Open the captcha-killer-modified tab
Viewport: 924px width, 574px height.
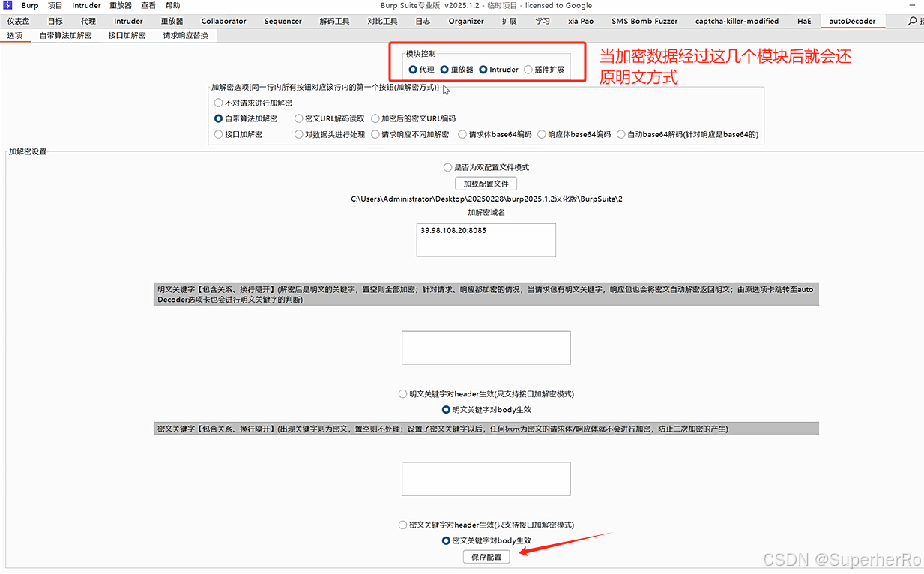(737, 21)
